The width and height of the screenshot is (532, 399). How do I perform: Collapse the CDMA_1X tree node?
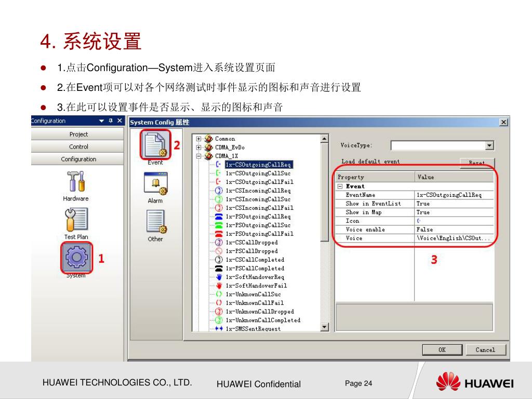click(x=199, y=156)
